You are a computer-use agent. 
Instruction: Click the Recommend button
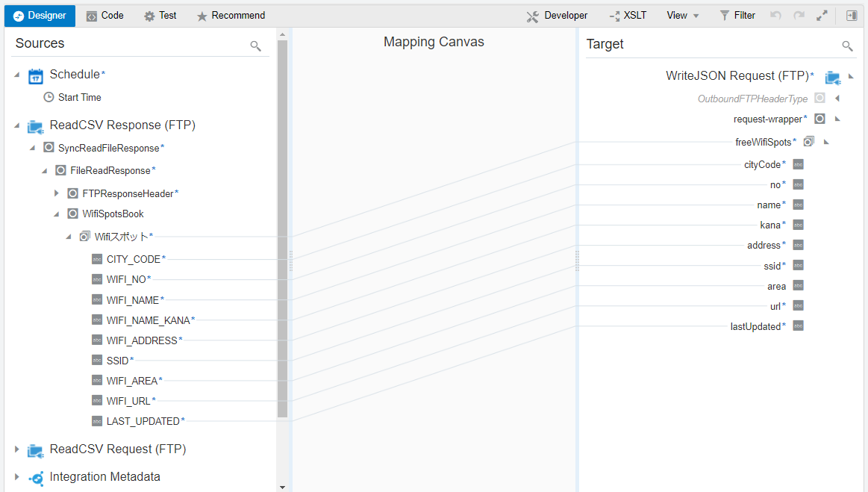pyautogui.click(x=231, y=16)
